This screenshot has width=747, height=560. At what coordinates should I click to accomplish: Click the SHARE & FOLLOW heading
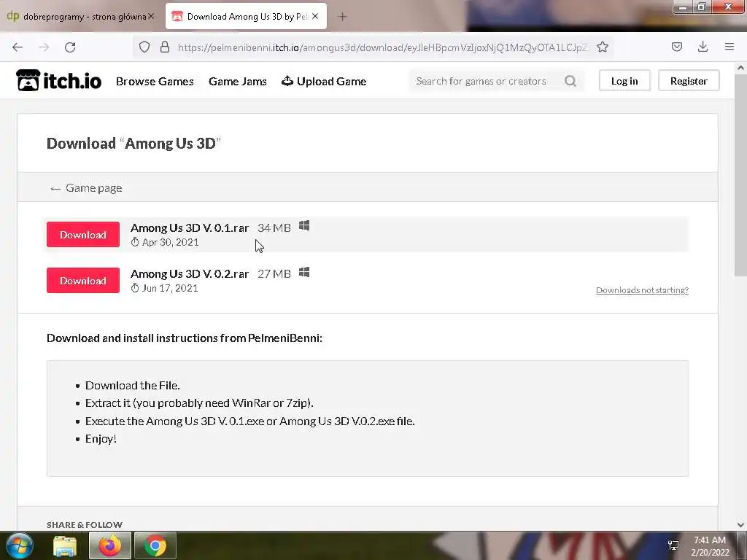(x=85, y=524)
